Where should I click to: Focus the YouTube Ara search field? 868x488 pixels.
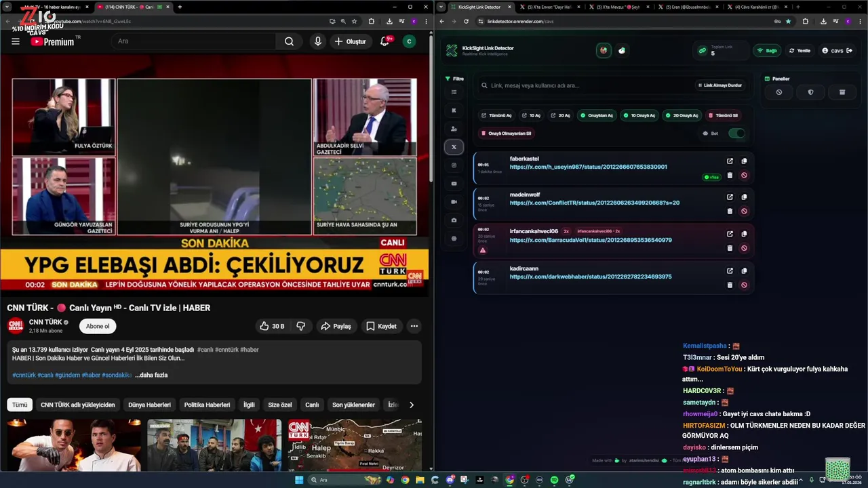point(194,41)
